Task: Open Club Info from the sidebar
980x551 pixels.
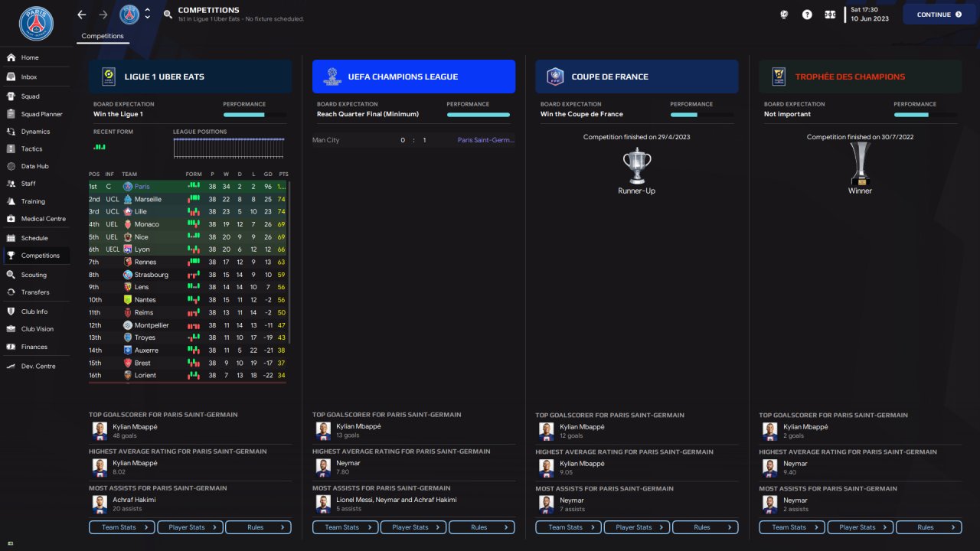Action: click(x=34, y=311)
